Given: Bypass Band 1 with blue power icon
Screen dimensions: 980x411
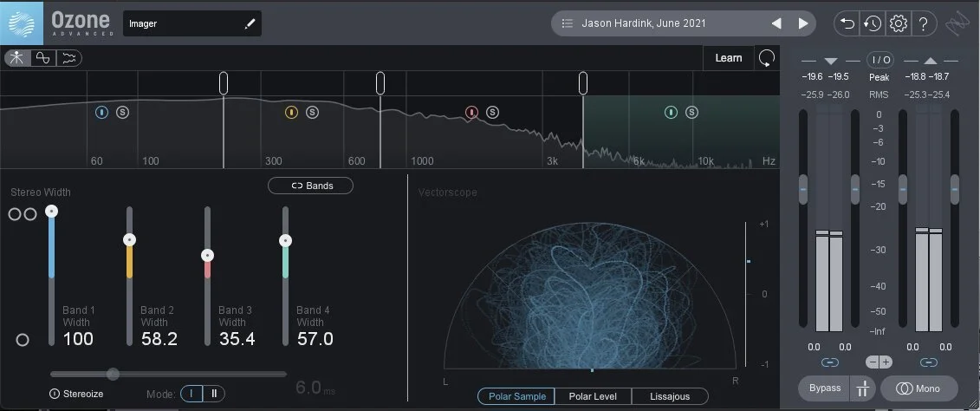Looking at the screenshot, I should pos(102,112).
